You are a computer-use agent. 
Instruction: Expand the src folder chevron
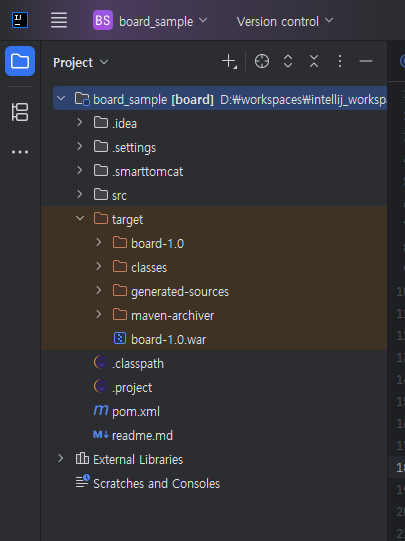point(80,194)
